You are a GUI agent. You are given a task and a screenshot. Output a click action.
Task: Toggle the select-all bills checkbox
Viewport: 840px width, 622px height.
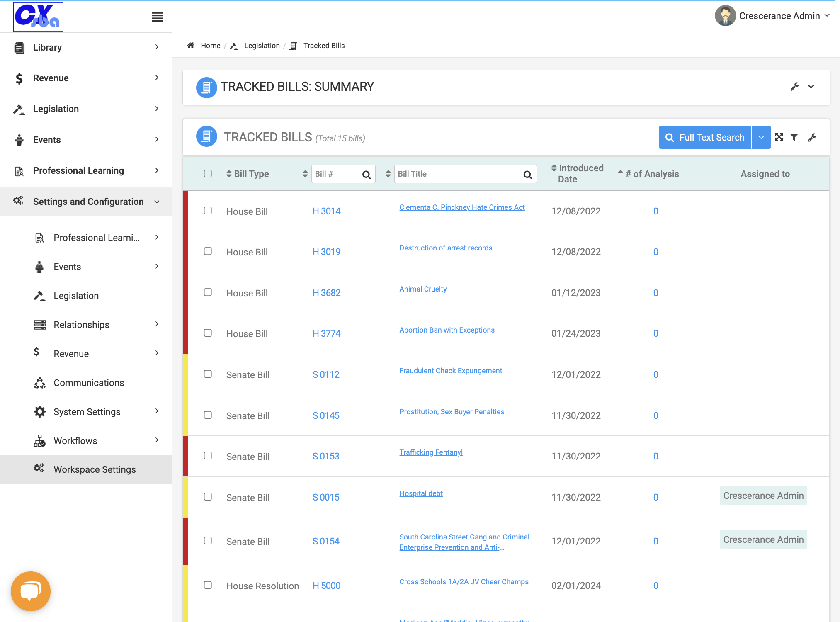point(208,174)
